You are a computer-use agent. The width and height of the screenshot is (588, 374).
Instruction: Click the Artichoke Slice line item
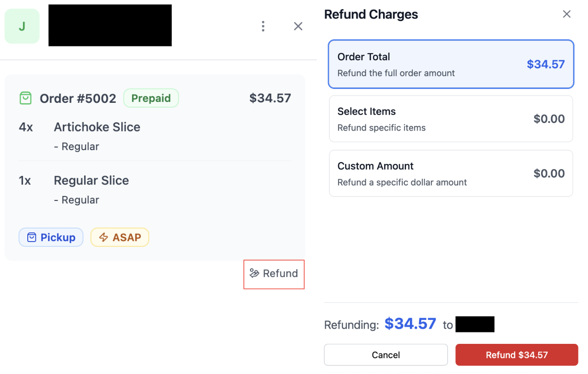click(x=97, y=127)
